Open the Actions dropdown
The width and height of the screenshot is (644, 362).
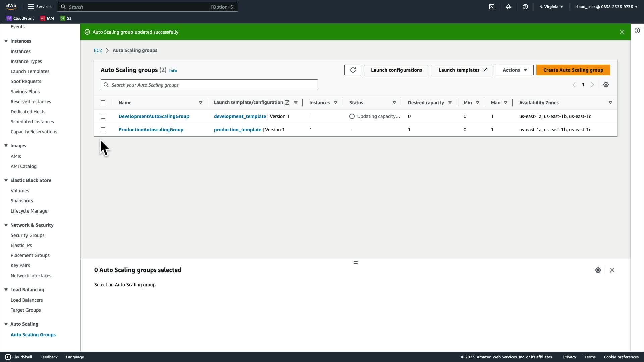515,70
